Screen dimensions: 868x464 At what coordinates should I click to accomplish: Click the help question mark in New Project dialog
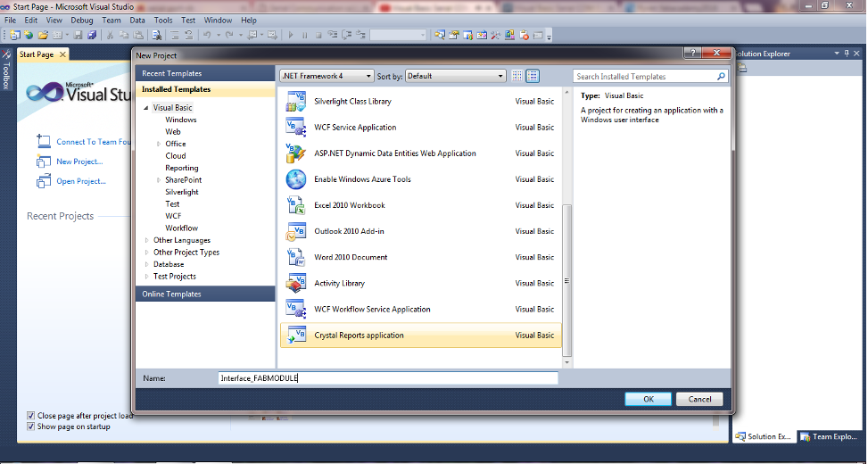click(692, 53)
